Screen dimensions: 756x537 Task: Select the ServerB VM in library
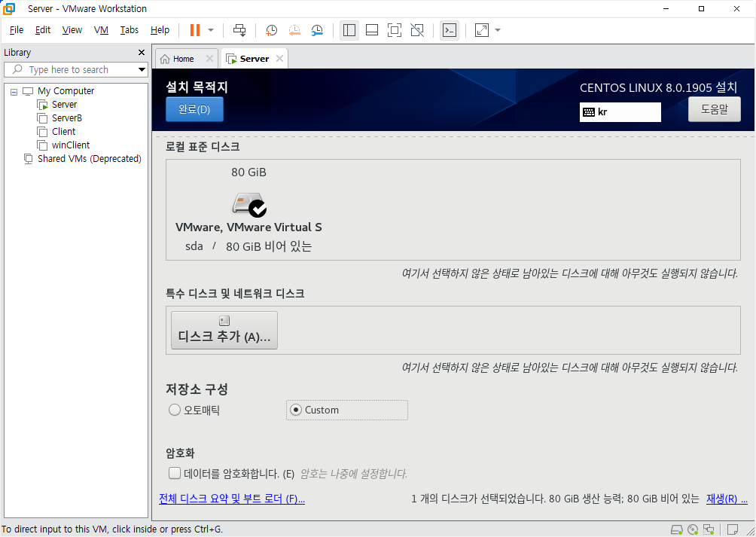click(x=66, y=117)
